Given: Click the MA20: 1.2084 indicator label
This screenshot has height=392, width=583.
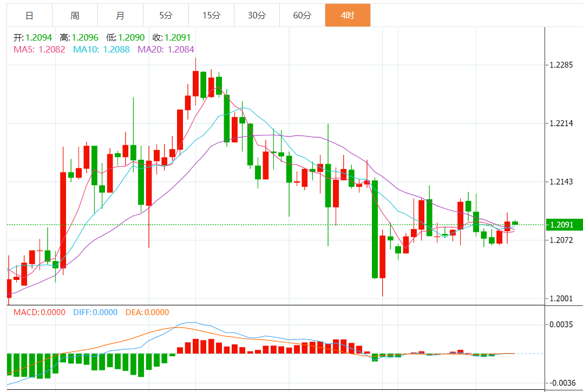Looking at the screenshot, I should pyautogui.click(x=166, y=49).
